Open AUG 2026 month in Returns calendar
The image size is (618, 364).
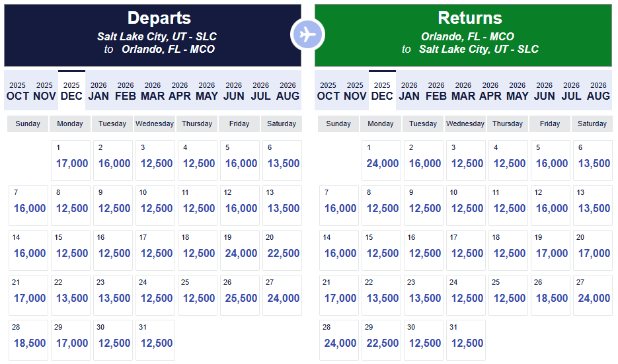pos(598,91)
